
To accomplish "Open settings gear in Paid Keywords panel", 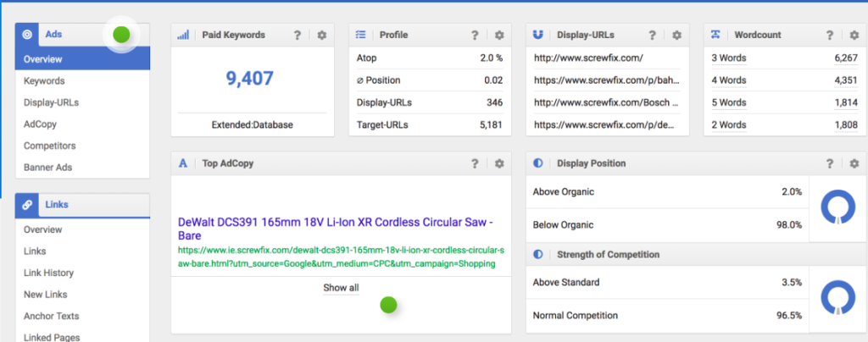I will coord(321,36).
